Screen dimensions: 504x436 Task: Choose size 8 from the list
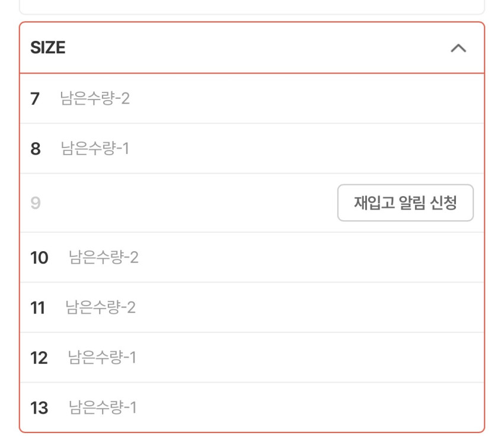(251, 148)
